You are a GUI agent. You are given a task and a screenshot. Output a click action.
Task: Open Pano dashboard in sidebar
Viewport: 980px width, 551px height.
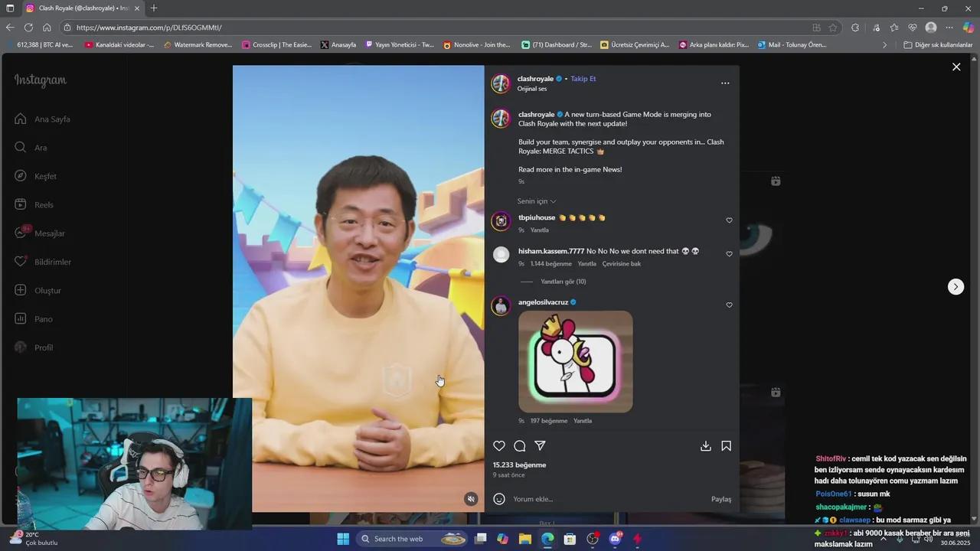[x=34, y=319]
